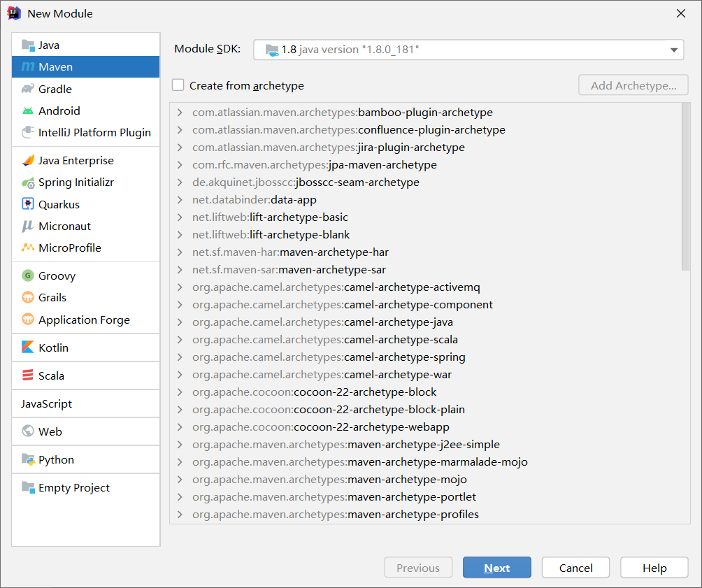This screenshot has height=588, width=702.
Task: Click the IntelliJ IDEA title bar logo
Action: coord(14,13)
